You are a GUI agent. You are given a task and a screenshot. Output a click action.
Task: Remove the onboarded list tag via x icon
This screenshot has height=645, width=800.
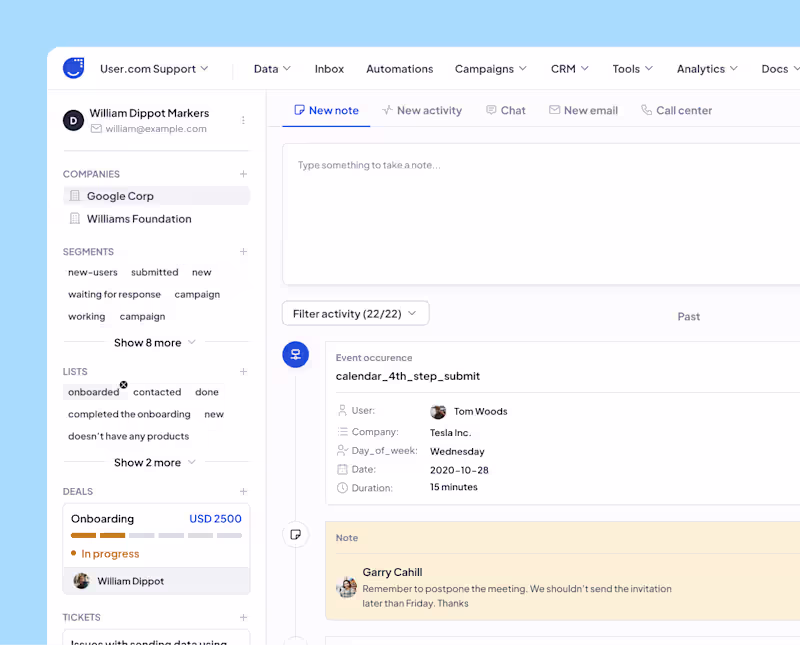click(124, 385)
